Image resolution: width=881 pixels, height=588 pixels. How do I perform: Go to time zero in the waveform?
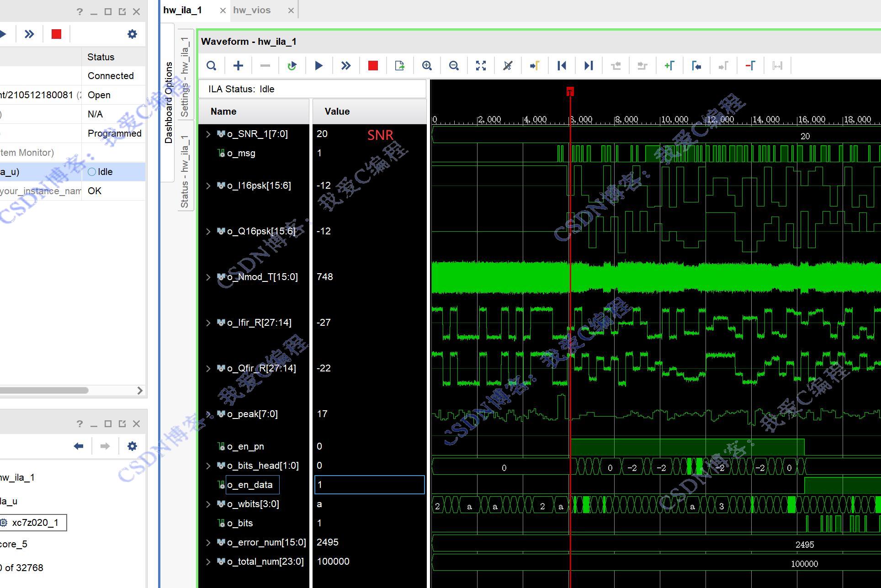[562, 66]
